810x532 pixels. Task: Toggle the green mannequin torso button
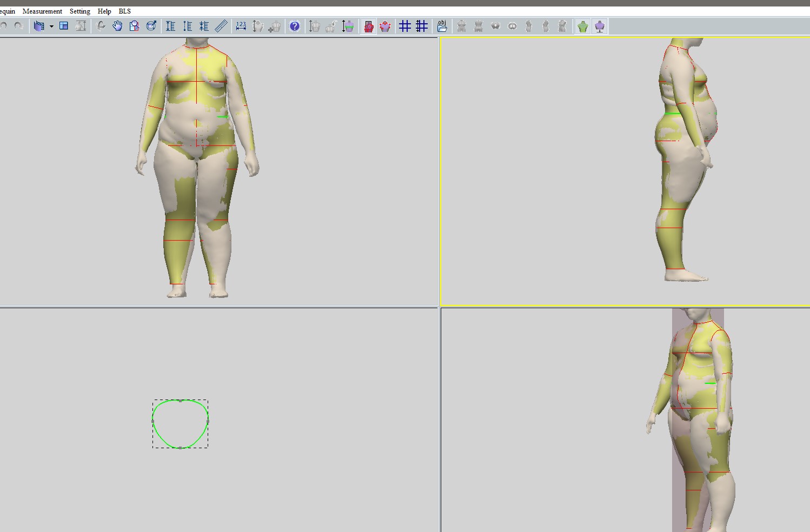click(582, 26)
